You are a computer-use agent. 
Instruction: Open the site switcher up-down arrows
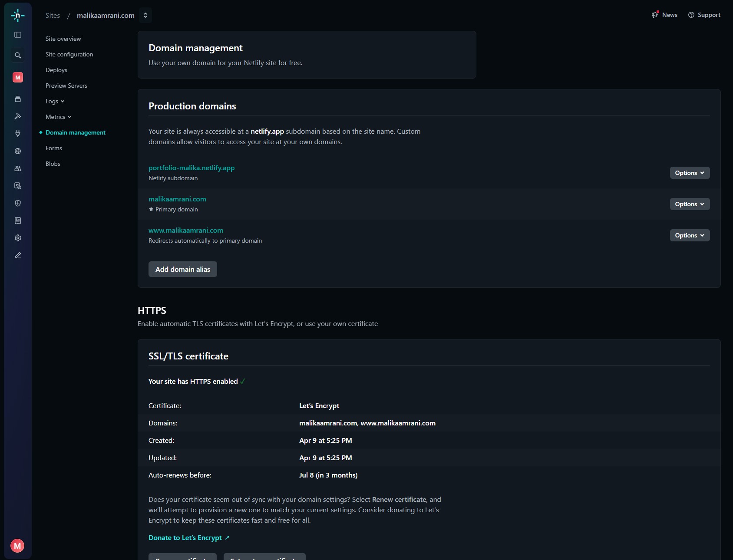click(145, 15)
